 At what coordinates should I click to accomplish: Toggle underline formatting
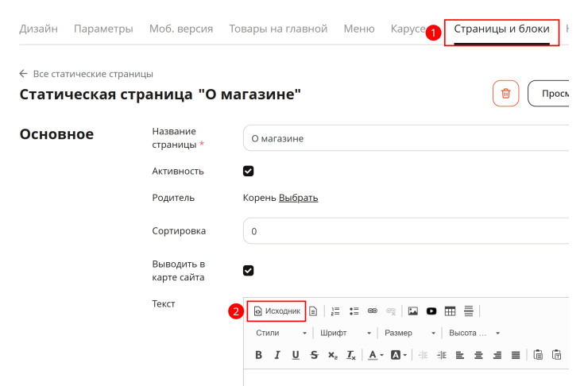tap(296, 355)
